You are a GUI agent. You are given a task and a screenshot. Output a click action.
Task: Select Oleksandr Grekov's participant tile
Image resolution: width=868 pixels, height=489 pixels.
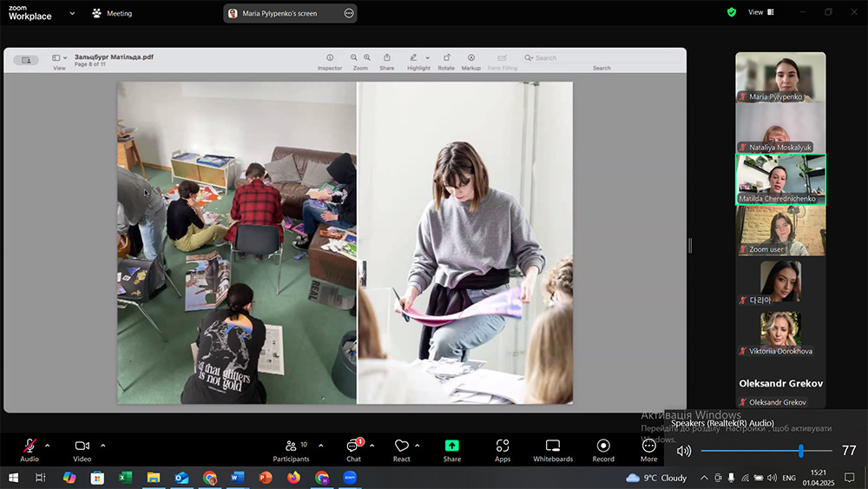pos(780,383)
